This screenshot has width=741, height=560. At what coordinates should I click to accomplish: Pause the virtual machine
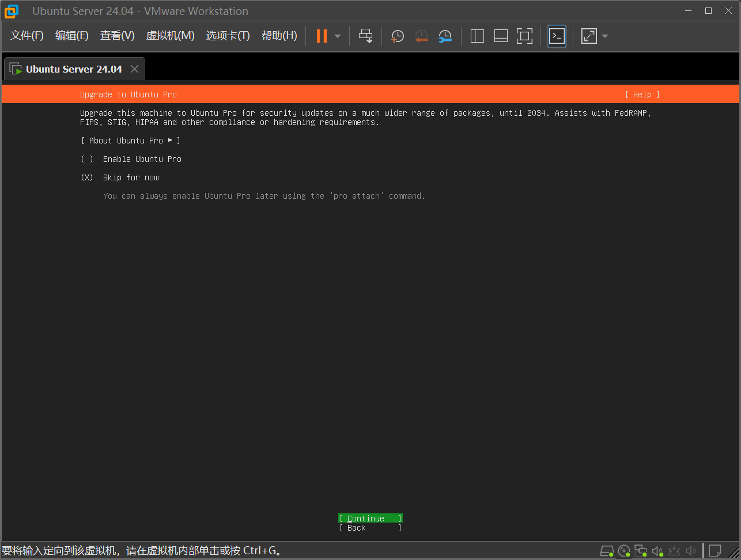tap(322, 36)
